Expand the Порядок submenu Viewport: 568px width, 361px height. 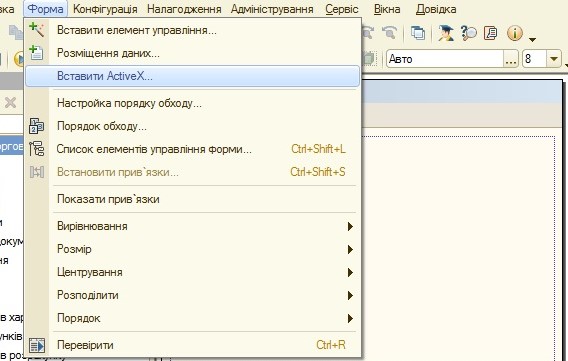coord(192,318)
